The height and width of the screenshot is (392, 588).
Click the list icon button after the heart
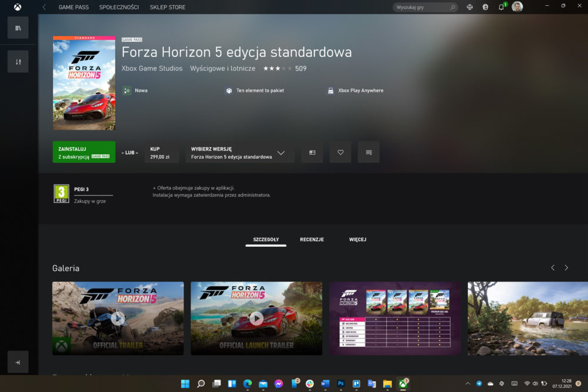[369, 152]
